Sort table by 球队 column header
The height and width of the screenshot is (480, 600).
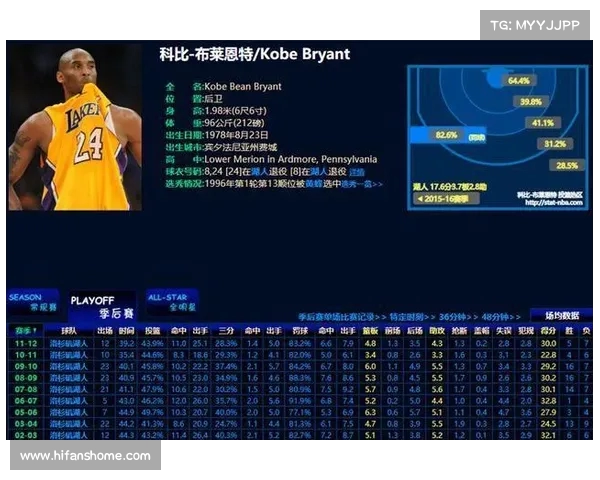[69, 330]
